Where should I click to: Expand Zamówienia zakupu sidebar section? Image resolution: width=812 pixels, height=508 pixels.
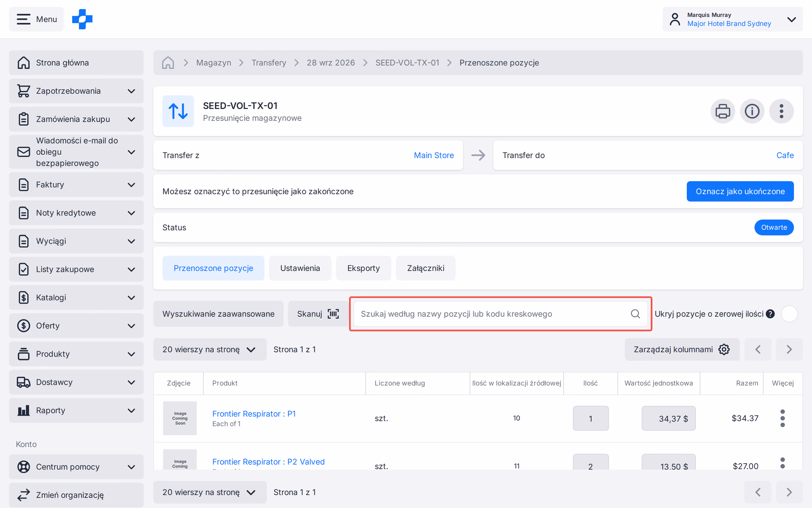[76, 119]
